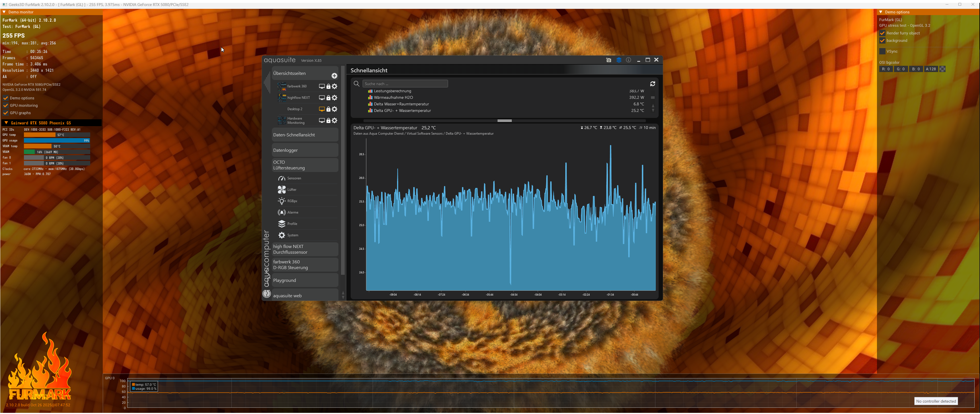Collapse Gainward RTX 5080 Phoenix GS section
Screen dimensions: 980x414
6,123
